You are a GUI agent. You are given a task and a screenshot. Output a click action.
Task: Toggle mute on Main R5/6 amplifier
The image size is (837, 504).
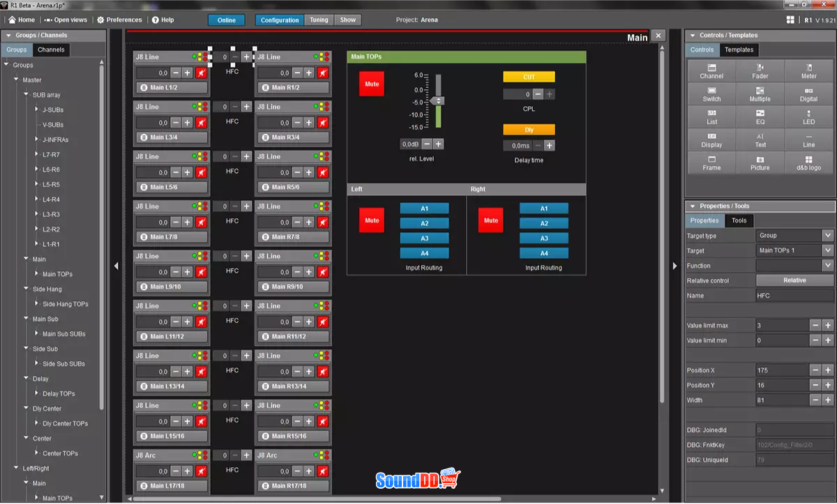(x=322, y=172)
